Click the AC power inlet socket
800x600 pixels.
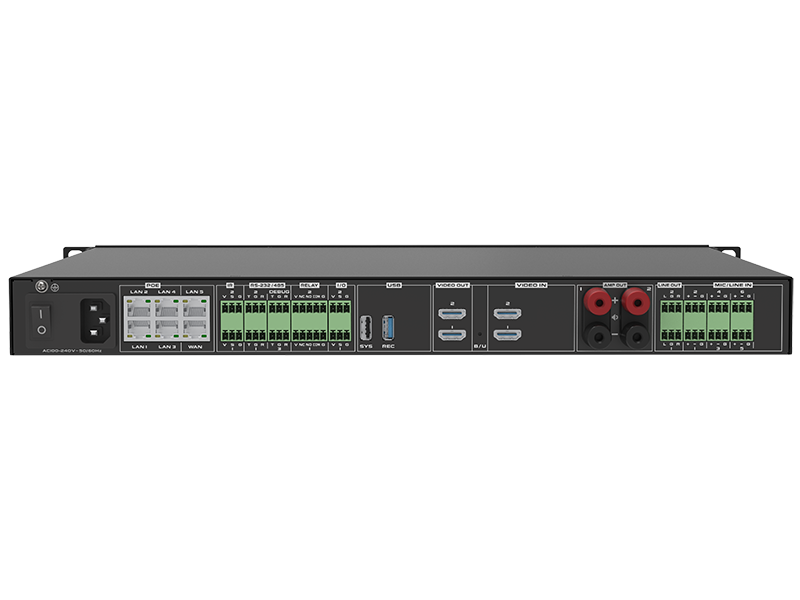[x=95, y=320]
